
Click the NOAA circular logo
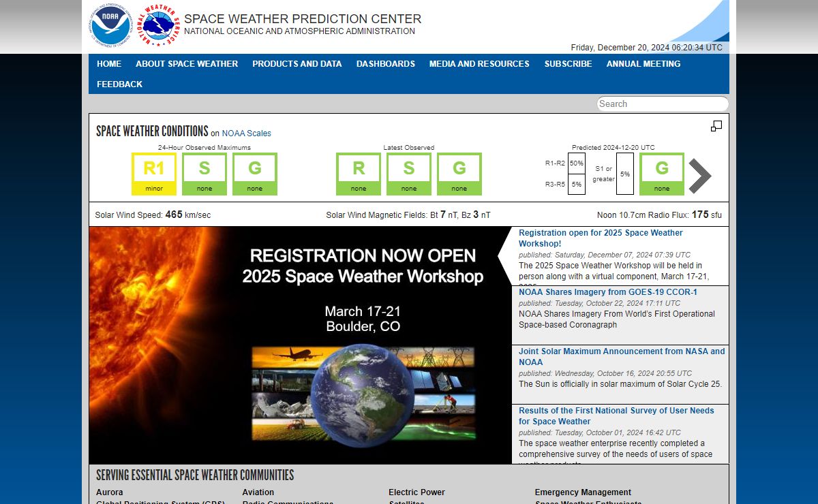(x=109, y=25)
